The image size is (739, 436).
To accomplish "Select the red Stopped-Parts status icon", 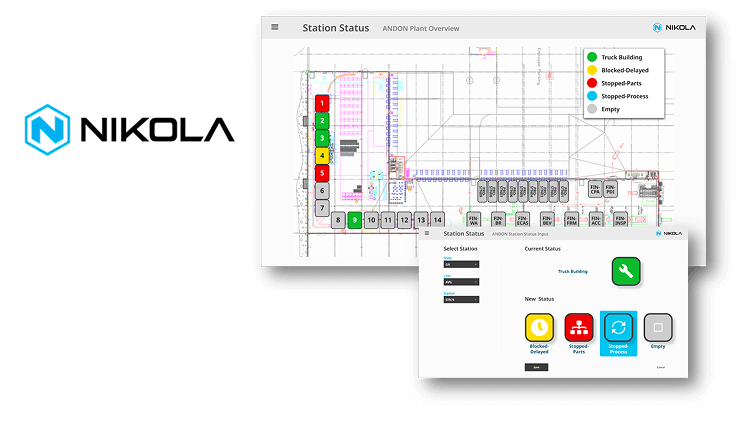I will click(579, 326).
